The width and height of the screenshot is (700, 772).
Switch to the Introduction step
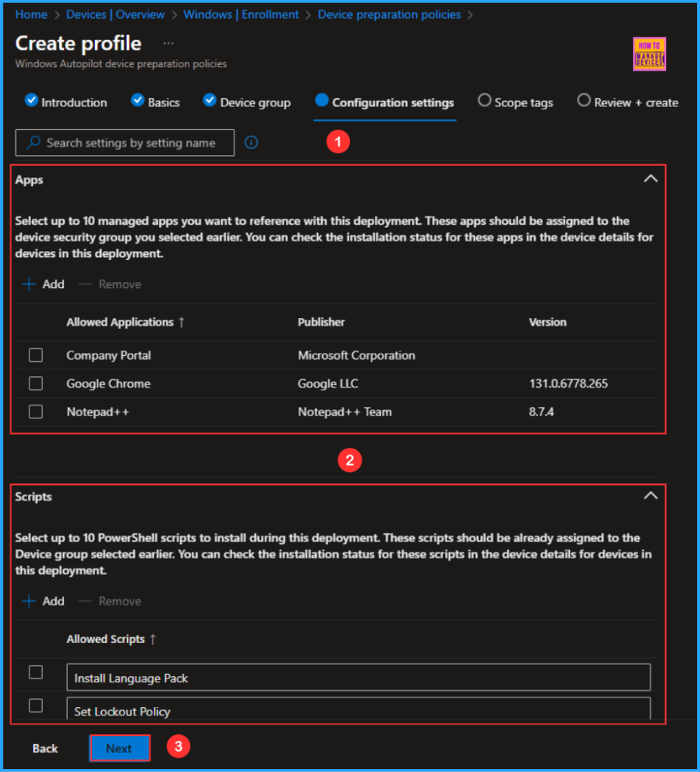click(x=66, y=103)
